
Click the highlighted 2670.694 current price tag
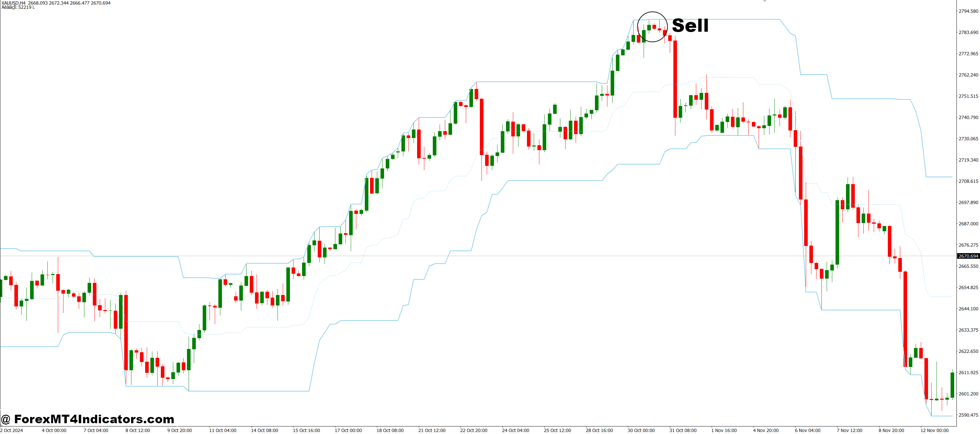pyautogui.click(x=968, y=256)
